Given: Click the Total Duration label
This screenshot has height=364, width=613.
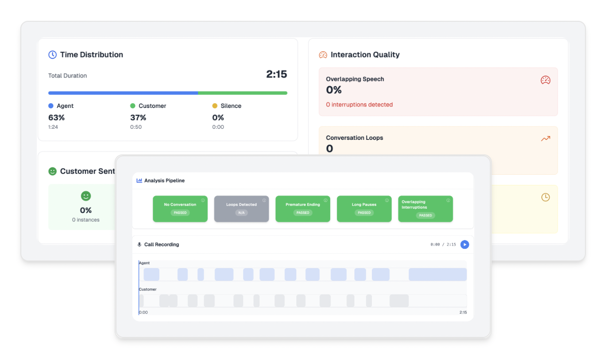Looking at the screenshot, I should 68,76.
